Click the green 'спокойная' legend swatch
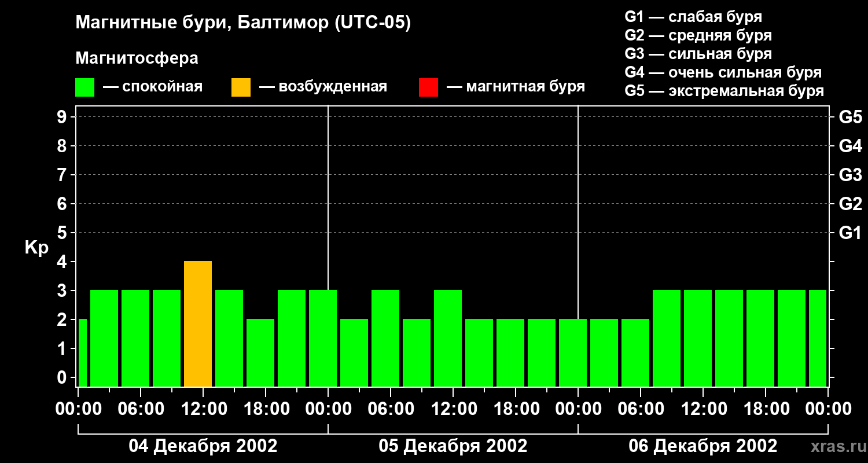The width and height of the screenshot is (868, 463). pyautogui.click(x=84, y=87)
